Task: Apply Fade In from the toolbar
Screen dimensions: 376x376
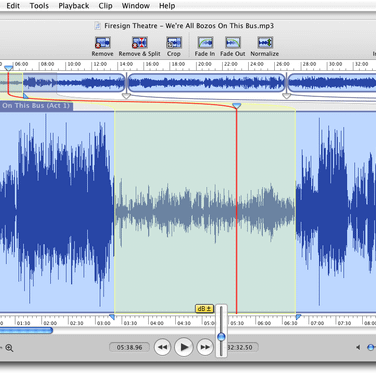Action: (205, 43)
